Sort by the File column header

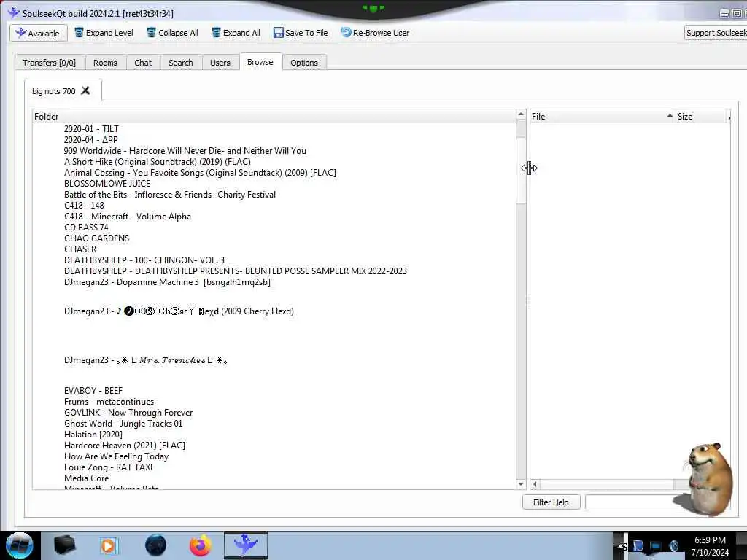[x=602, y=116]
